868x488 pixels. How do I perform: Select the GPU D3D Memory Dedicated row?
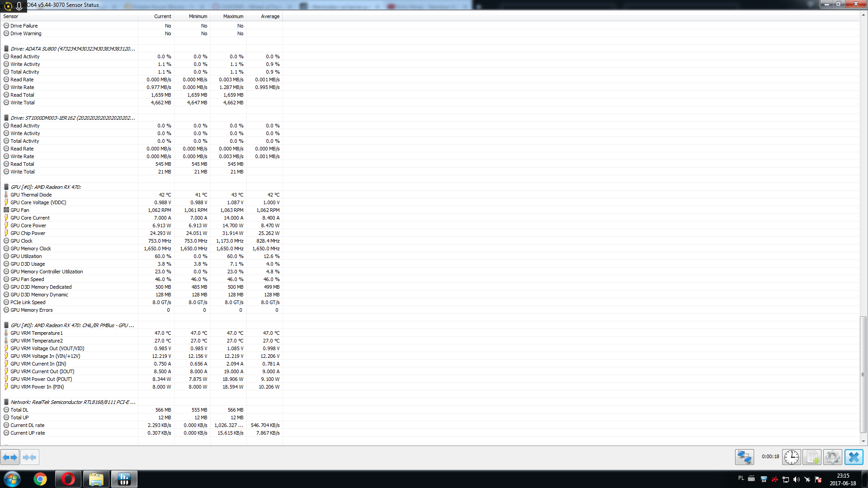[142, 287]
